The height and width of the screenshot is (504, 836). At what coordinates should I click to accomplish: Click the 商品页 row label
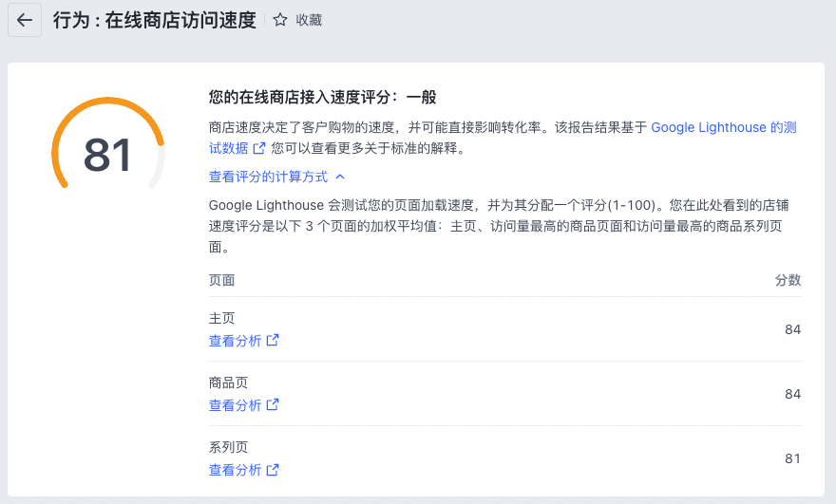click(228, 383)
